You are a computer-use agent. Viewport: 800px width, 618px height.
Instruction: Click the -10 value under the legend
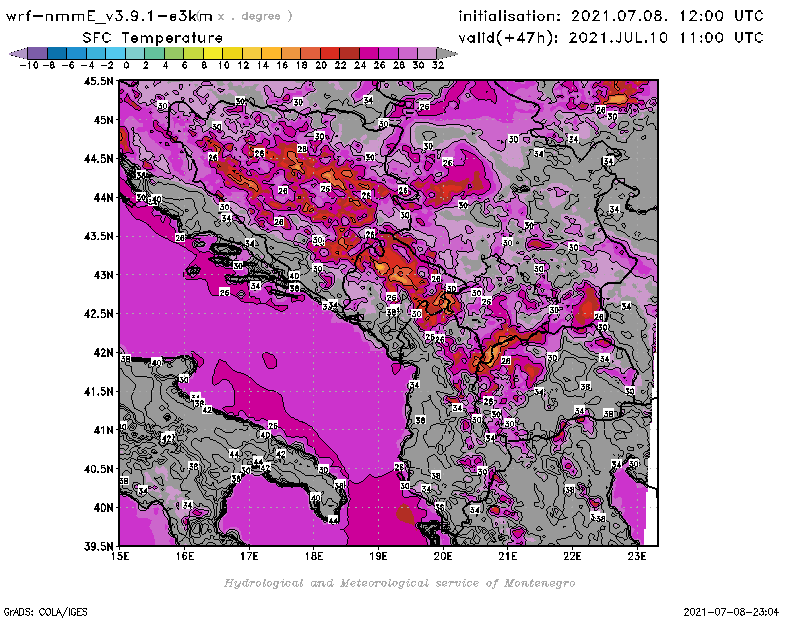point(29,65)
